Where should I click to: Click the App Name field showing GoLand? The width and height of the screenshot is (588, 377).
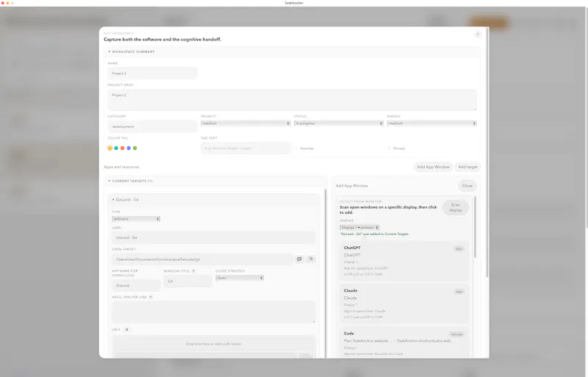point(136,285)
